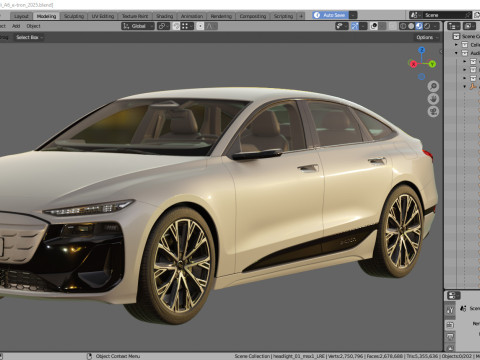Open the Outliner editor type menu
This screenshot has width=480, height=360.
[454, 26]
